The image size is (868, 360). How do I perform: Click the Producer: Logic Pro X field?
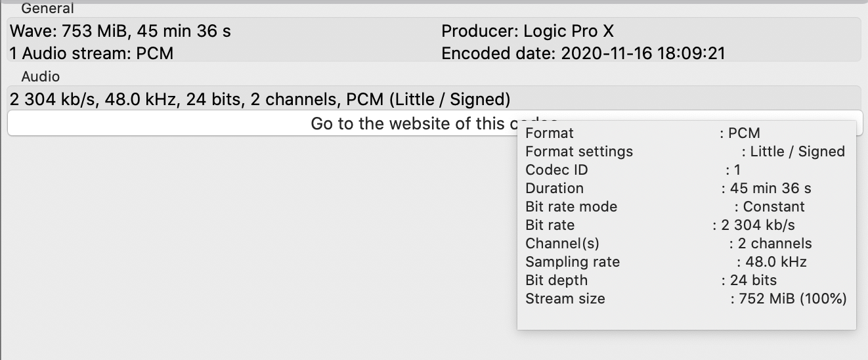[527, 31]
